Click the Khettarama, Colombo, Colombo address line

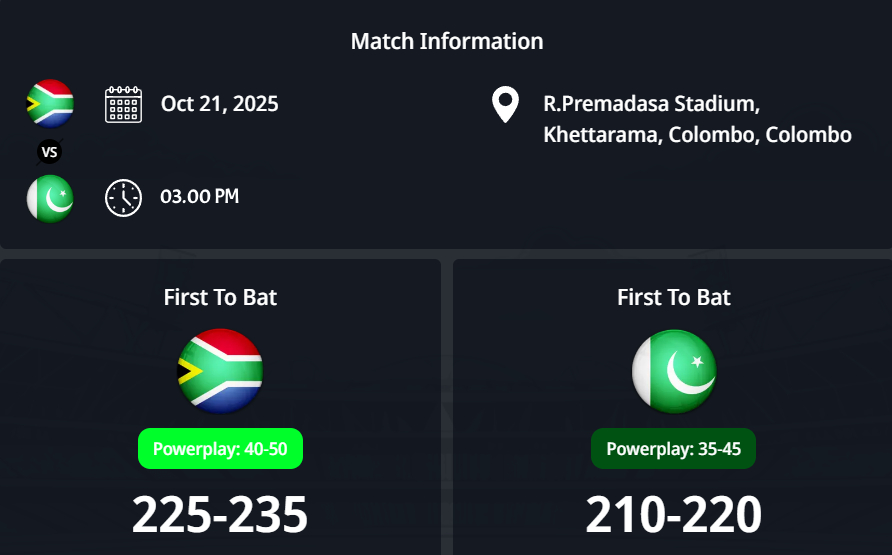697,135
